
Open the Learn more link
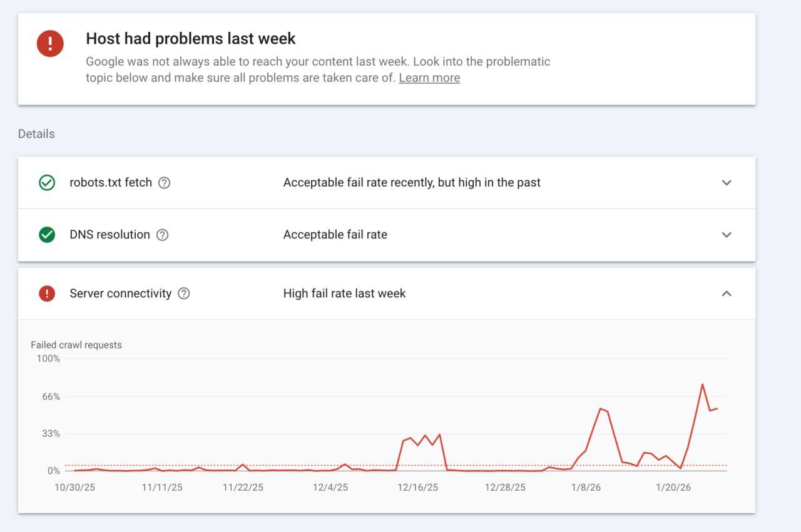(x=429, y=78)
